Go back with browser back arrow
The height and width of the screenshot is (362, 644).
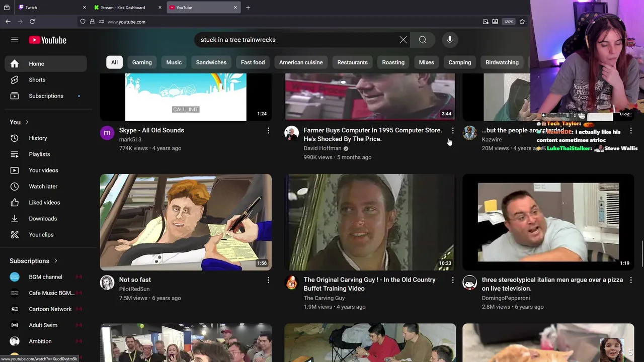(8, 22)
